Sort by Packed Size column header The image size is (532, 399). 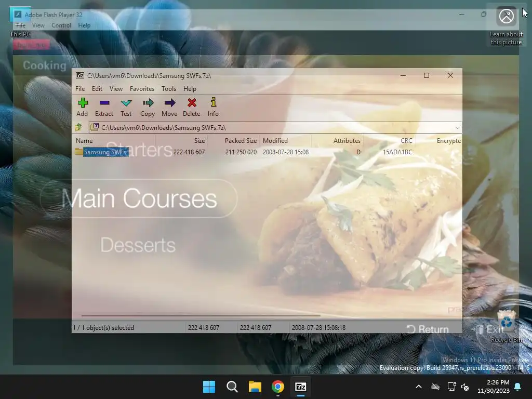(234, 140)
